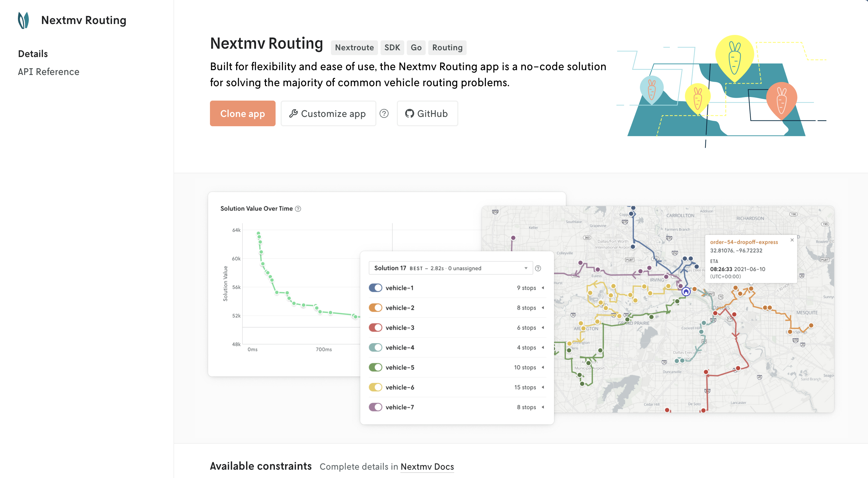Click the orange stop marker near Mesquite
Image resolution: width=868 pixels, height=478 pixels.
tap(811, 326)
